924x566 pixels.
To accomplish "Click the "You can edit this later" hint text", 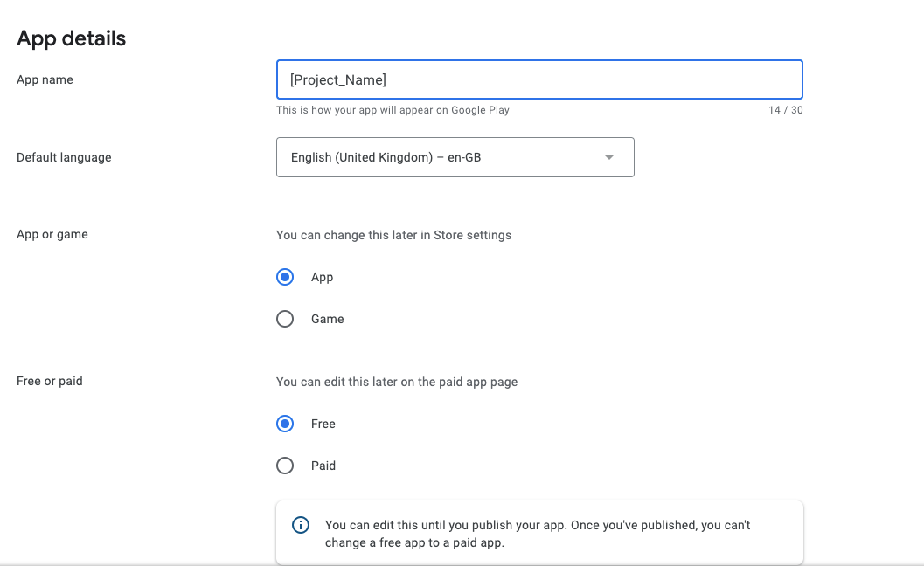I will tap(397, 382).
